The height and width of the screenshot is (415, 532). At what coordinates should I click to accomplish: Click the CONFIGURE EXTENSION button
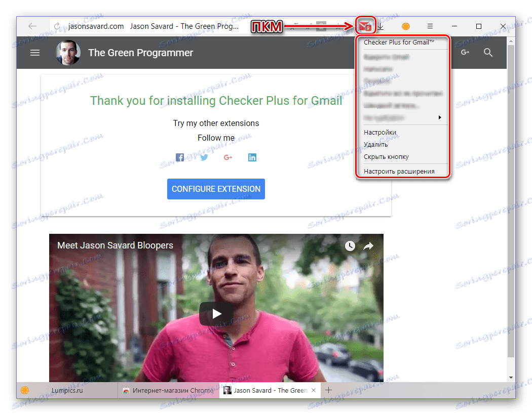[x=216, y=189]
